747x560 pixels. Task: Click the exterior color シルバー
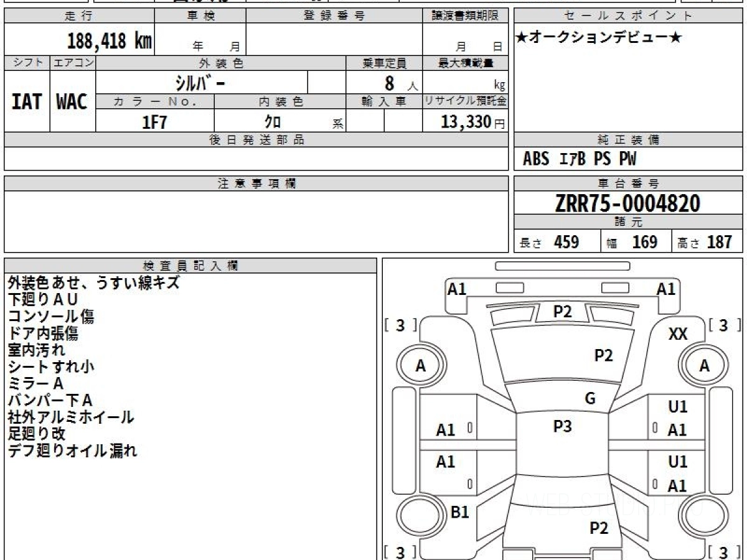click(x=199, y=82)
